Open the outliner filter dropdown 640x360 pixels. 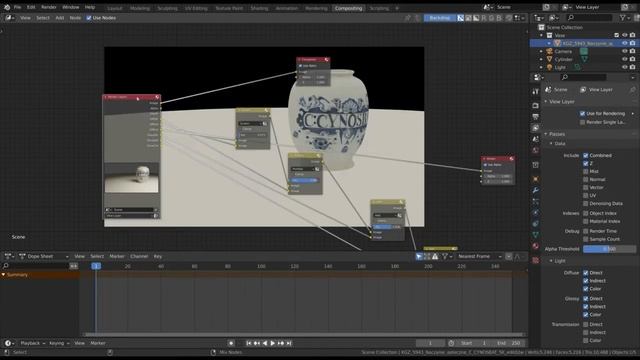pyautogui.click(x=624, y=18)
